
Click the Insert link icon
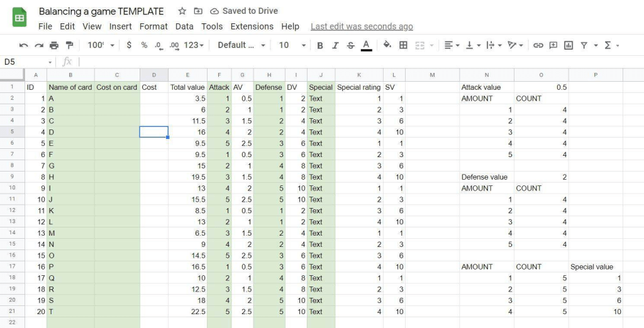538,45
